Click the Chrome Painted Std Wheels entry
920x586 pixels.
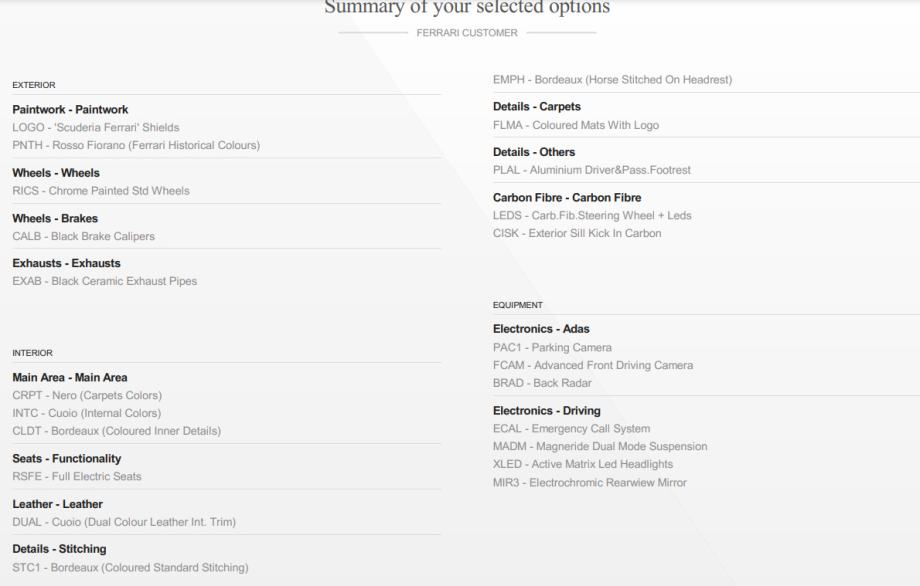pos(100,190)
